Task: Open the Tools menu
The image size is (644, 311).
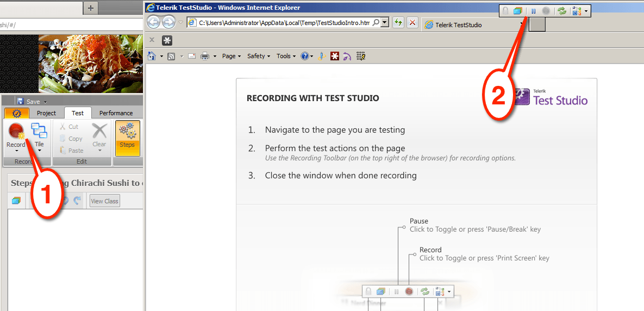Action: (286, 57)
